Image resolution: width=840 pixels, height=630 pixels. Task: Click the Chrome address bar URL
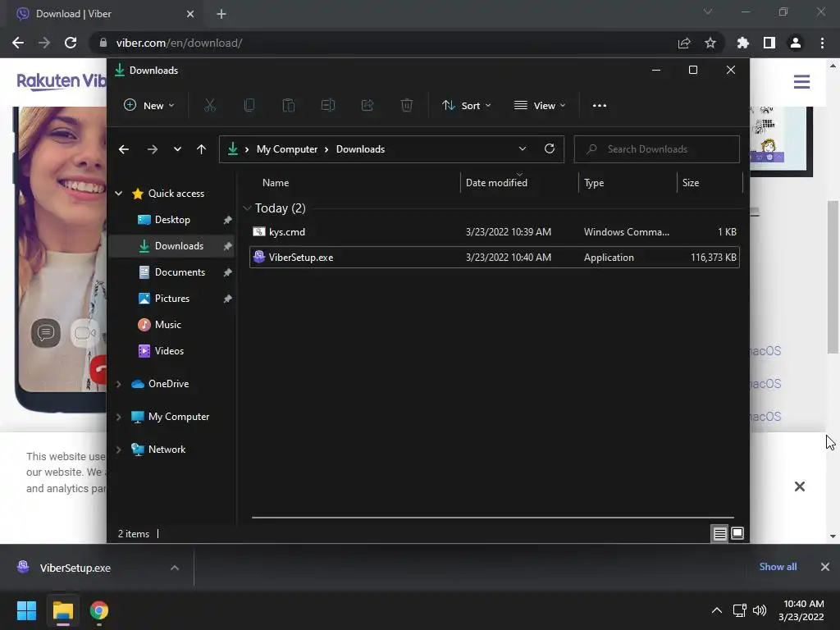click(179, 43)
